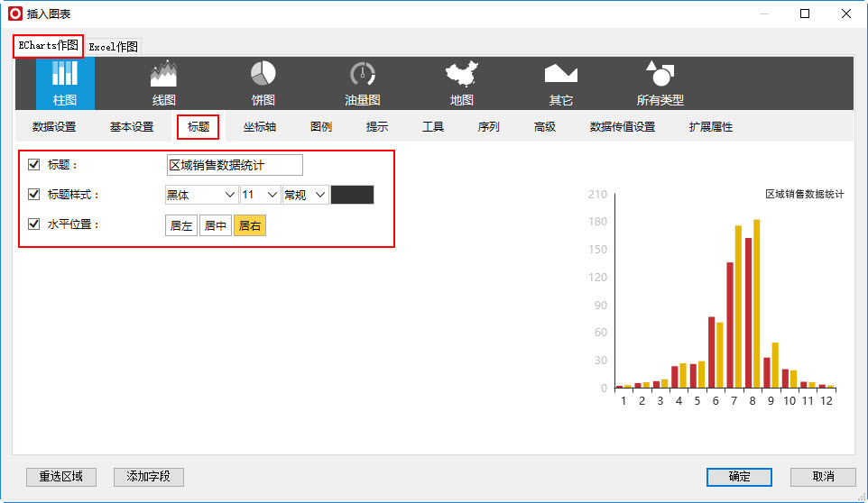Open the 黑体 font dropdown
Image resolution: width=868 pixels, height=503 pixels.
pyautogui.click(x=201, y=195)
